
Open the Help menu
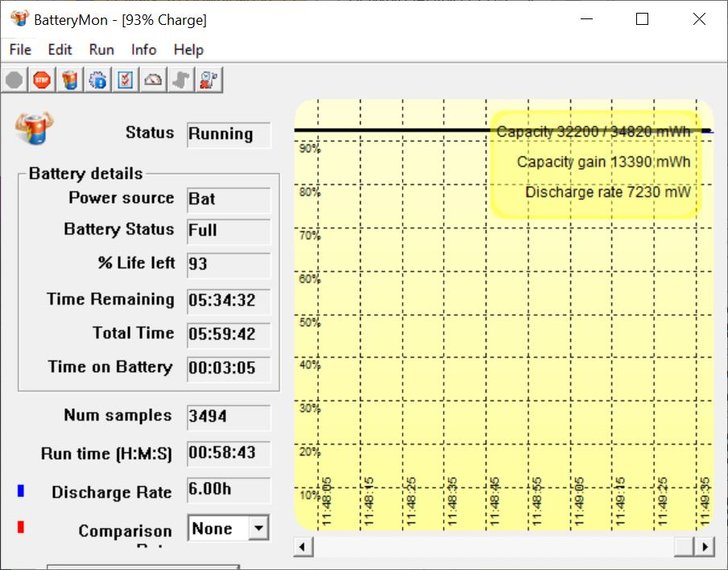click(188, 49)
